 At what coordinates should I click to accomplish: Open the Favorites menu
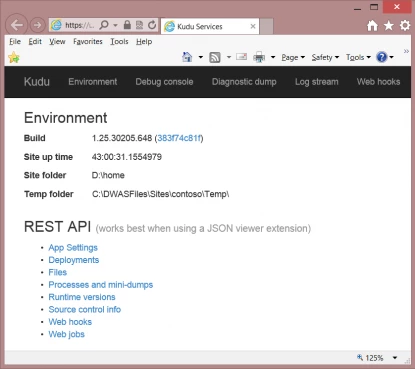pos(88,41)
